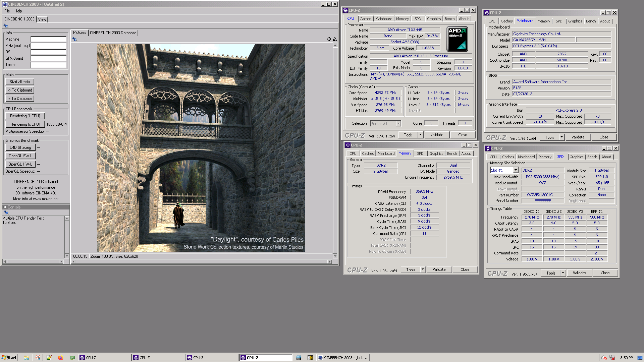This screenshot has width=644, height=362.
Task: Click the GFX-Board input field
Action: [49, 58]
